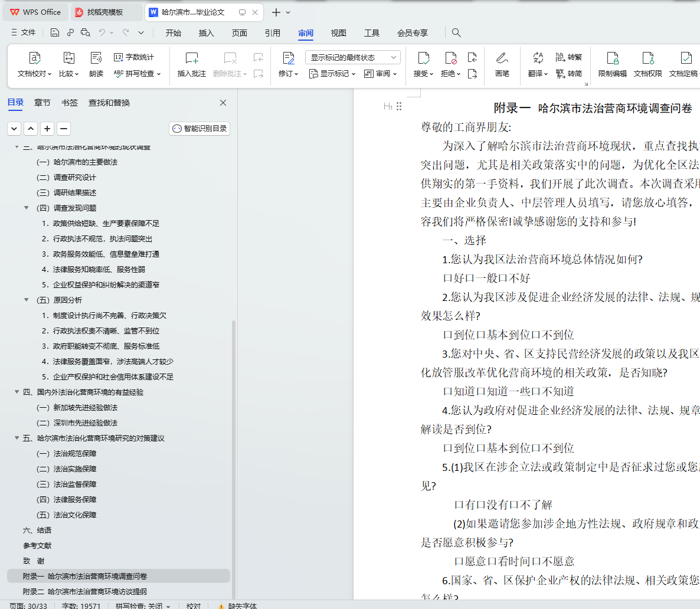The width and height of the screenshot is (700, 609).
Task: Open the quick access toolbar customize arrow
Action: coord(141,32)
